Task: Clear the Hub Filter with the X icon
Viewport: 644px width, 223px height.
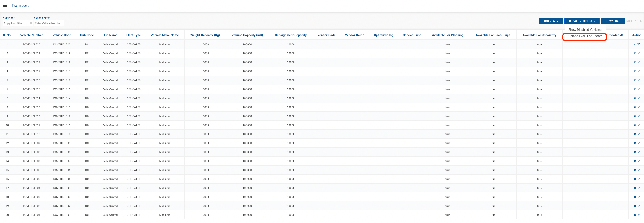Action: pyautogui.click(x=31, y=23)
